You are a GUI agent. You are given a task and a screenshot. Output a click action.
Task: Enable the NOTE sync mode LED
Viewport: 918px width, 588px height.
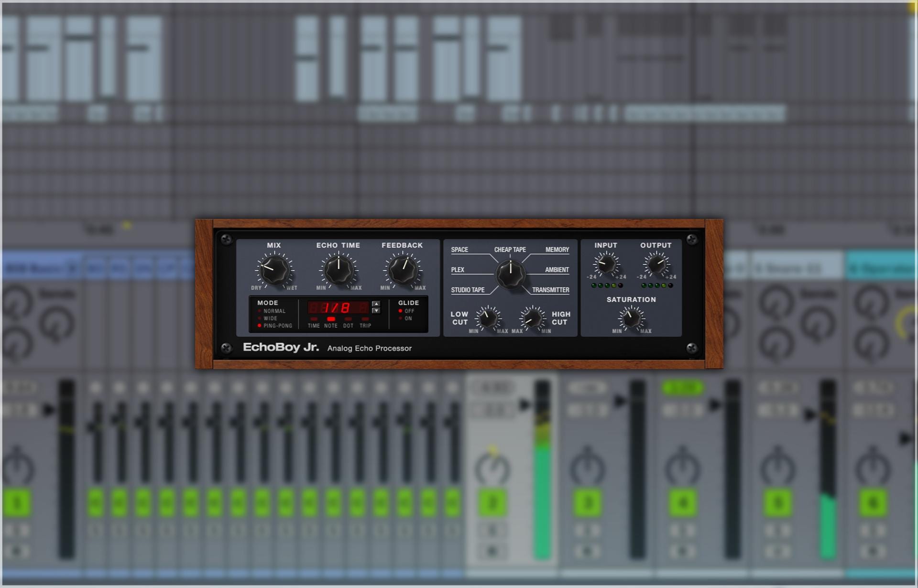(x=331, y=319)
